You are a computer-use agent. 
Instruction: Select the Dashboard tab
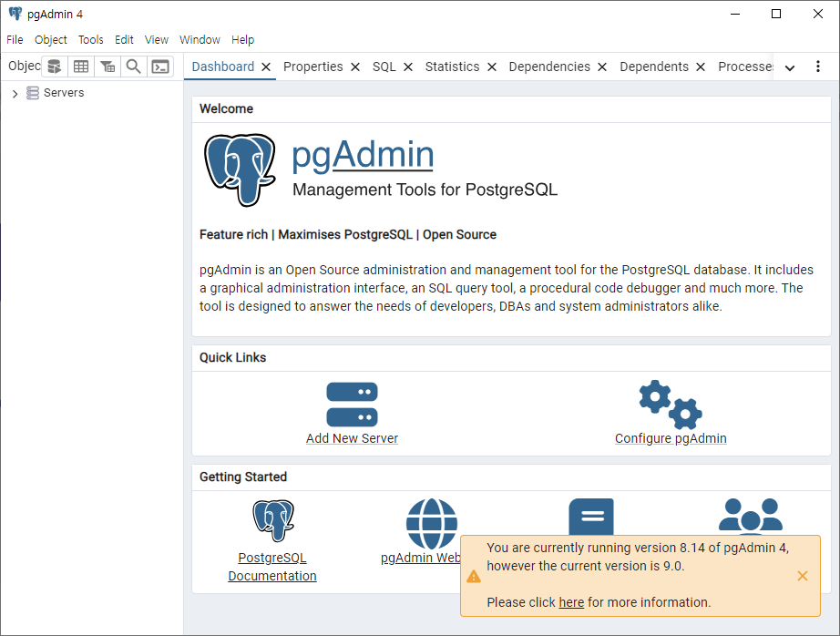(223, 67)
